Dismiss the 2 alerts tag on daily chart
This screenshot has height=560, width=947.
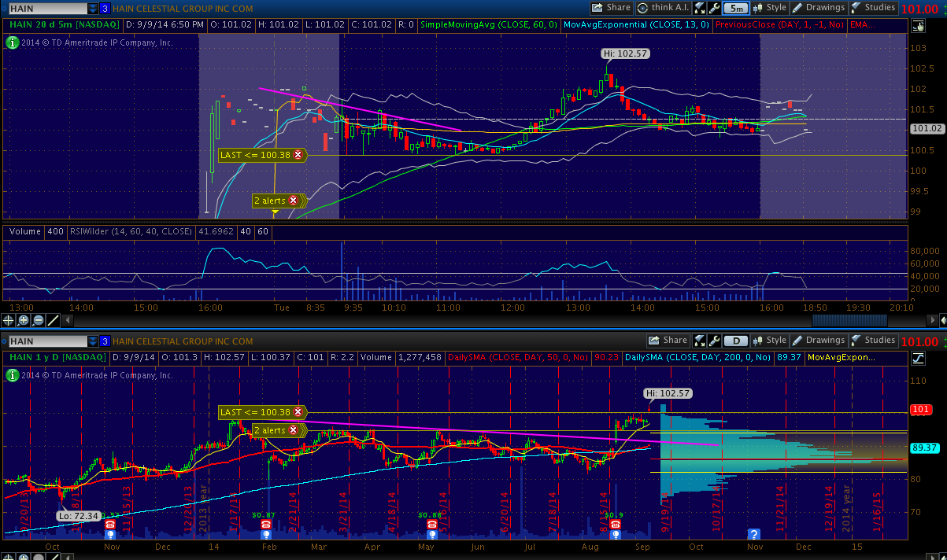tap(294, 430)
